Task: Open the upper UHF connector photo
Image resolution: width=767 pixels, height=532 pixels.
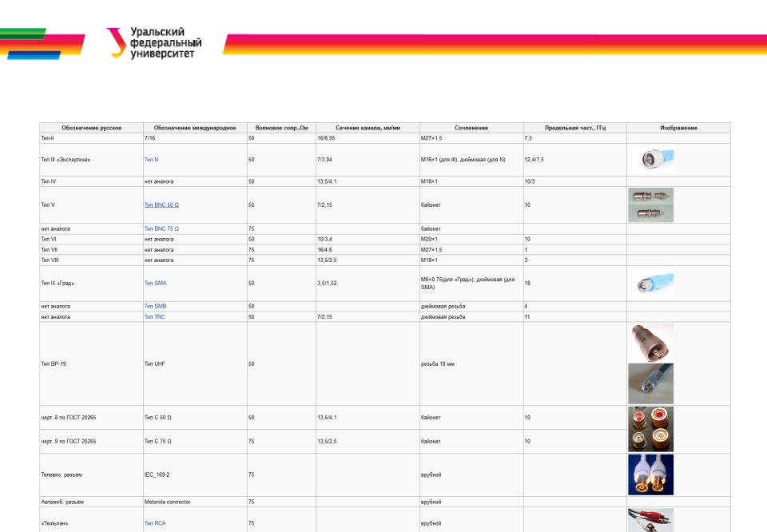Action: tap(651, 342)
